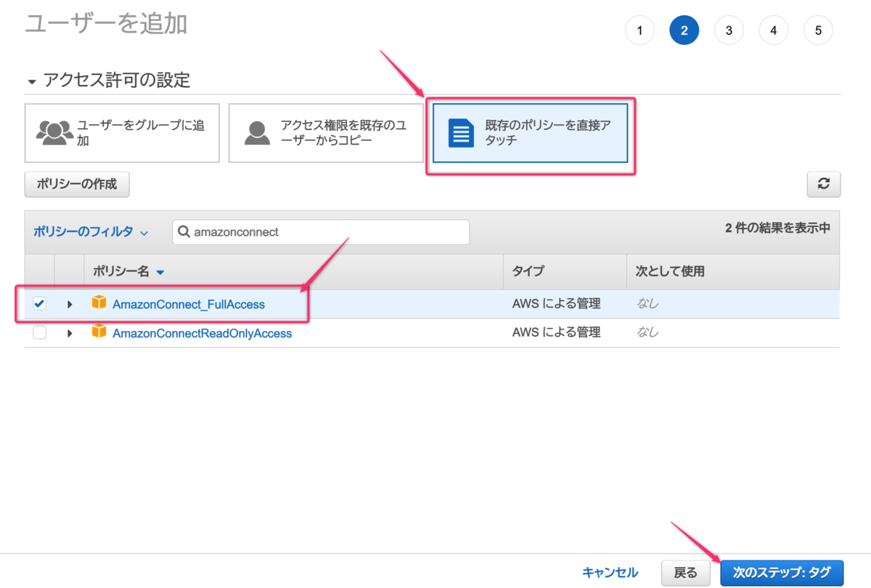Click the policy search field containing amazonconnect
Screen dimensions: 871x588
click(x=321, y=232)
